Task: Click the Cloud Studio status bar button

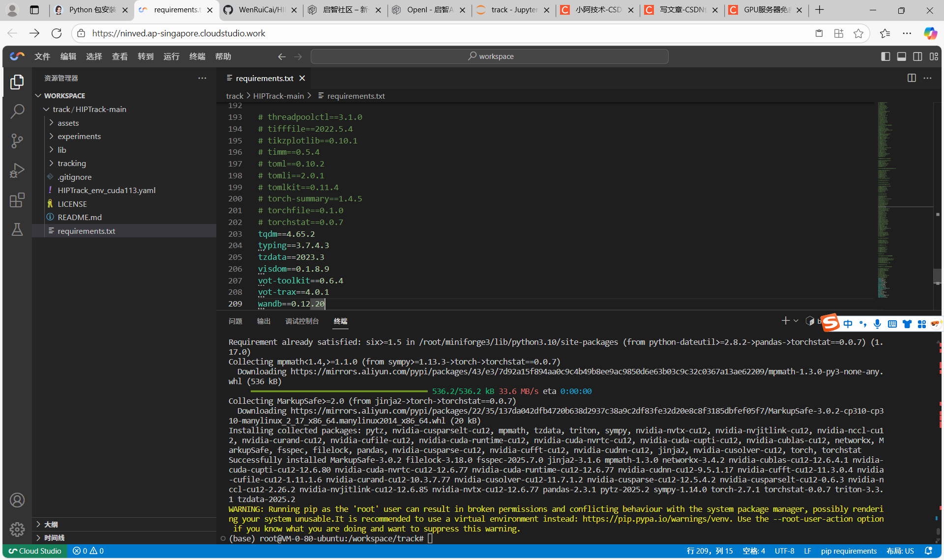Action: coord(35,551)
